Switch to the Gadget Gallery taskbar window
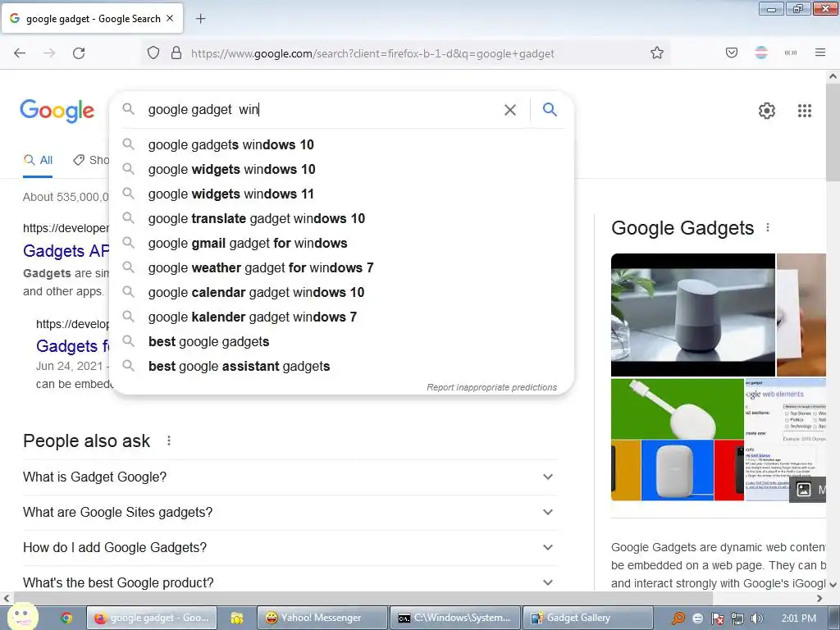The image size is (840, 630). tap(587, 618)
